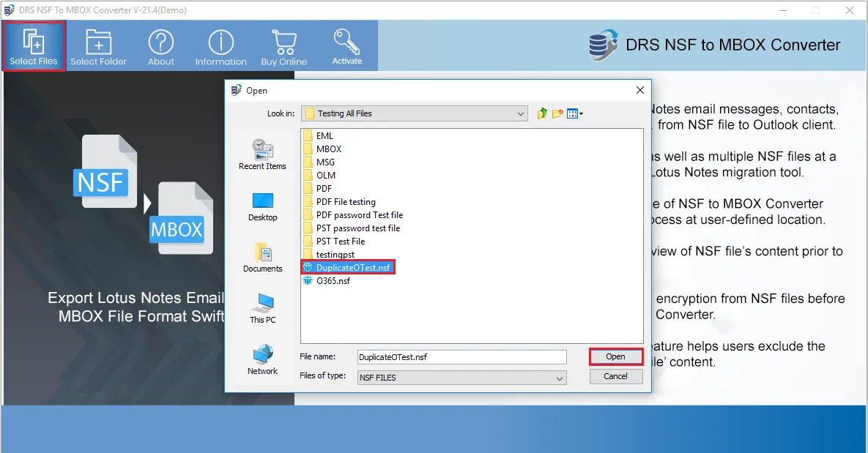The height and width of the screenshot is (453, 868).
Task: Select the OLM folder
Action: [x=319, y=176]
